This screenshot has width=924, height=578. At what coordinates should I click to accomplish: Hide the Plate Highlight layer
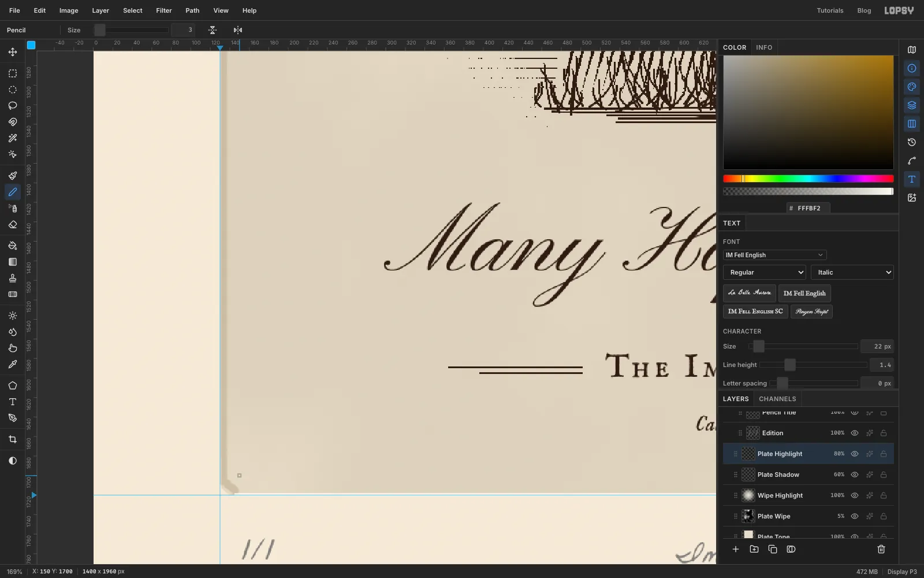[855, 454]
